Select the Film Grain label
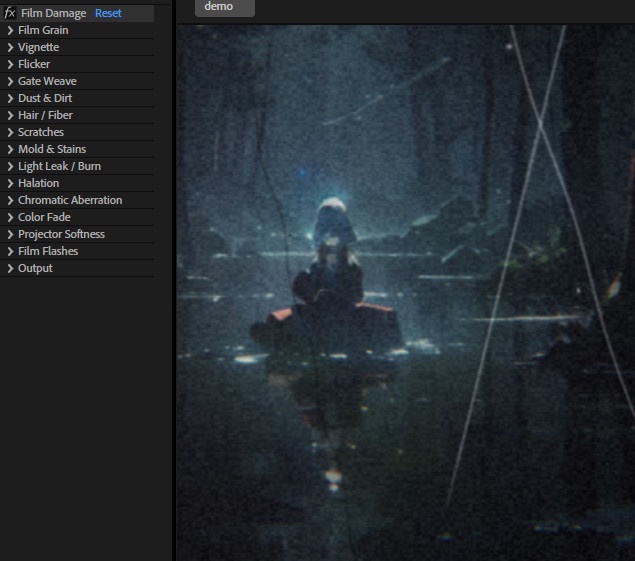635x561 pixels. pos(43,30)
